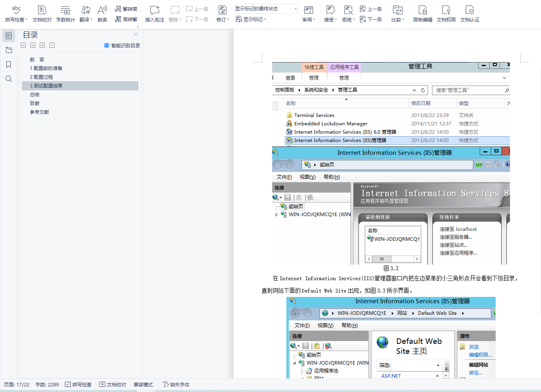541x392 pixels.
Task: Open the bookmark panel icon in left sidebar
Action: coord(9,64)
